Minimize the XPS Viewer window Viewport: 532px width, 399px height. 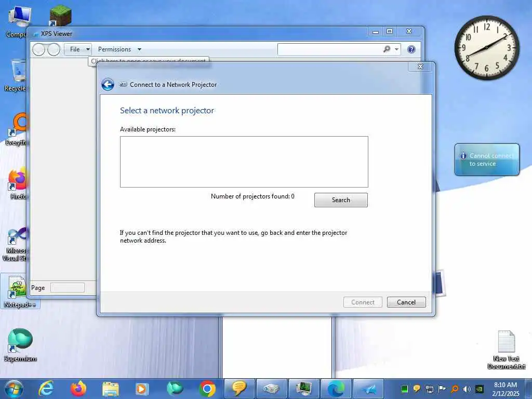click(375, 32)
